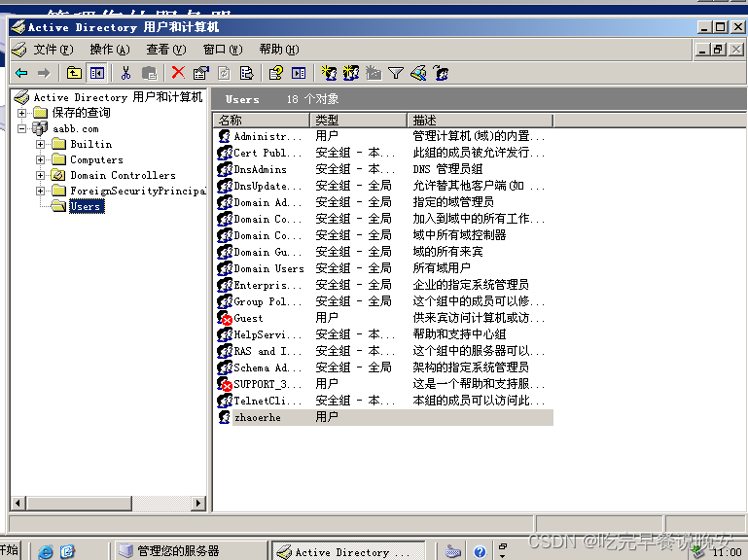Expand the 保存的查询 tree node
This screenshot has width=748, height=560.
point(22,113)
